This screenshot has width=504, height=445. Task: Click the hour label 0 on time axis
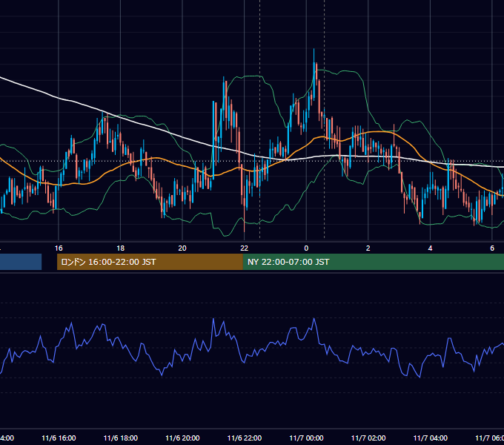(306, 248)
